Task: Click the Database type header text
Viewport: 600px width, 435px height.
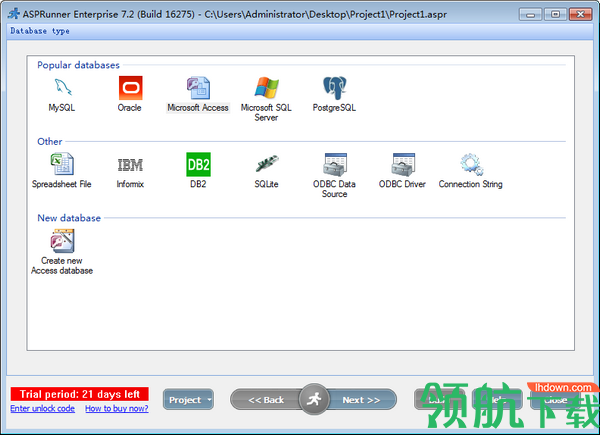Action: click(x=40, y=31)
